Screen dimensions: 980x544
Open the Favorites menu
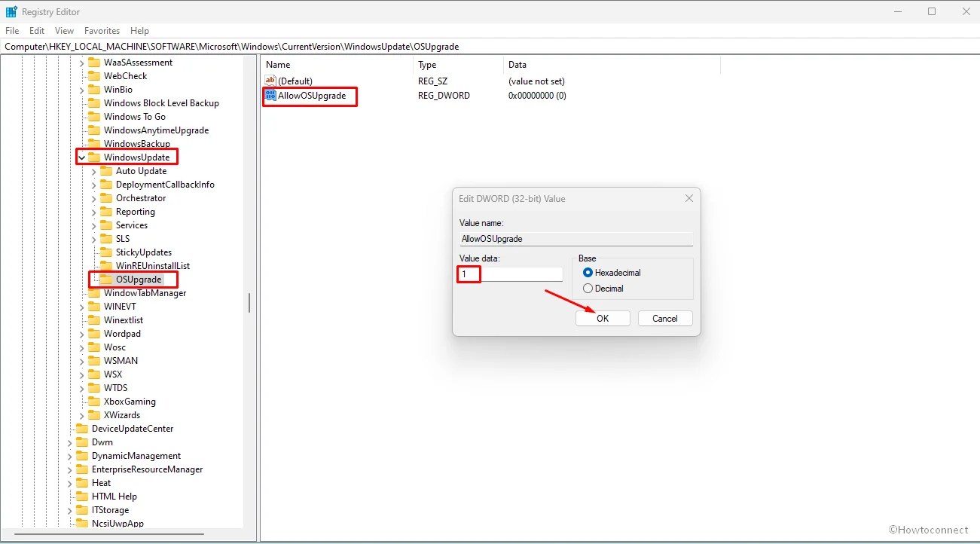pyautogui.click(x=102, y=31)
